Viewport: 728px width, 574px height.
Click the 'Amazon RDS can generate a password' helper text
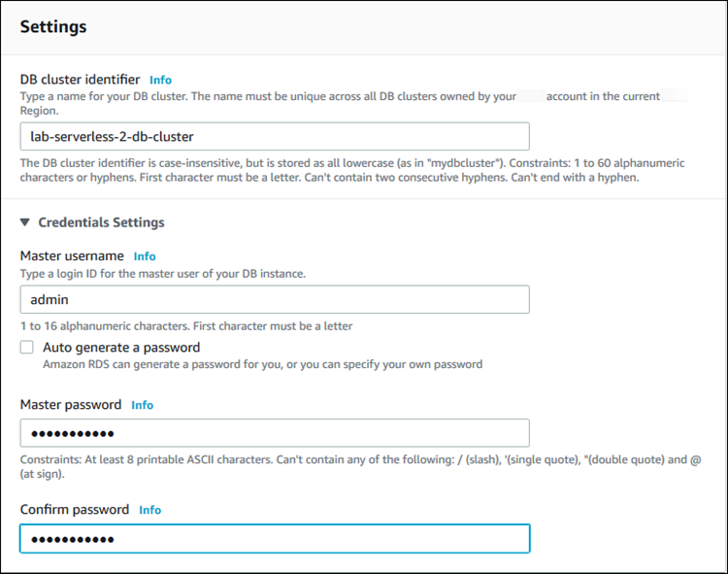262,365
